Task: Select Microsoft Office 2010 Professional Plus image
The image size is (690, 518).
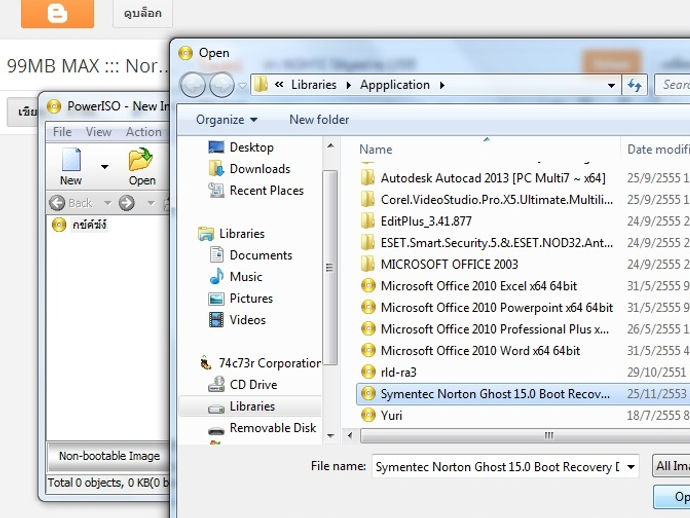Action: coord(485,329)
